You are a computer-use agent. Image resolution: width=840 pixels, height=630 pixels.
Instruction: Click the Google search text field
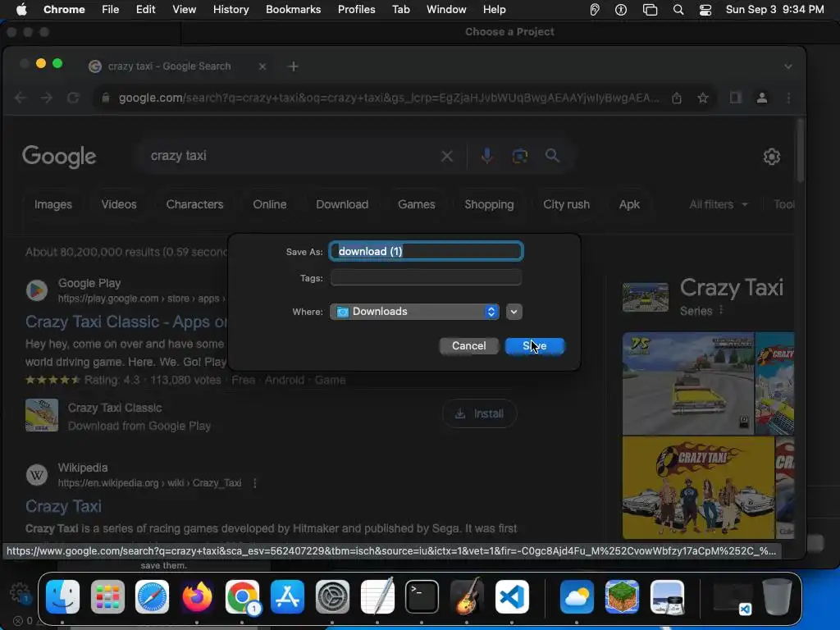tap(290, 156)
